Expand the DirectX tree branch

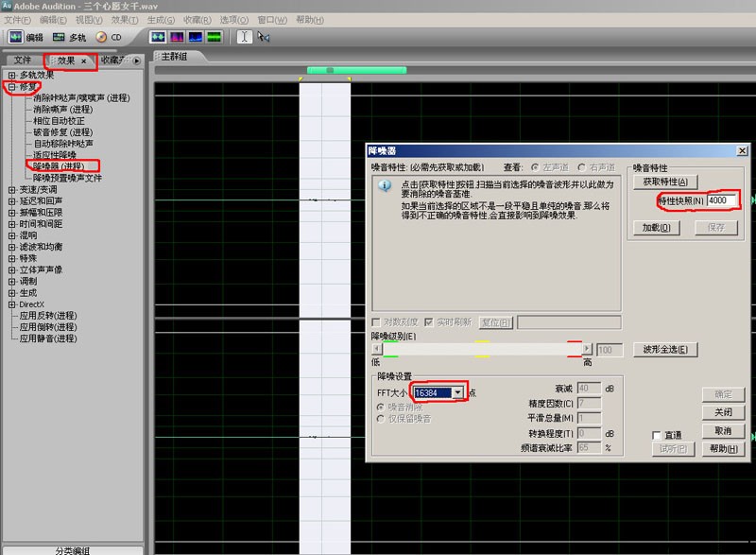9,305
